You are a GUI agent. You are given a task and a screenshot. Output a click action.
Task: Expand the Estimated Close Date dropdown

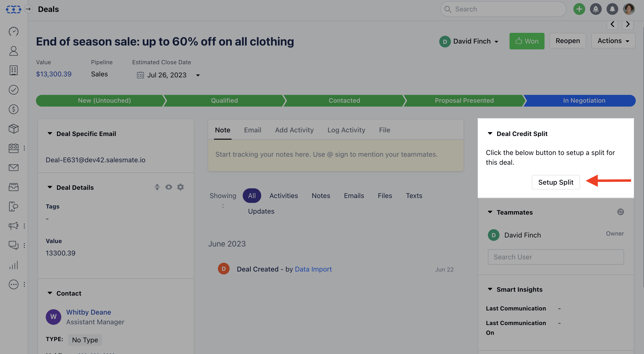click(198, 75)
